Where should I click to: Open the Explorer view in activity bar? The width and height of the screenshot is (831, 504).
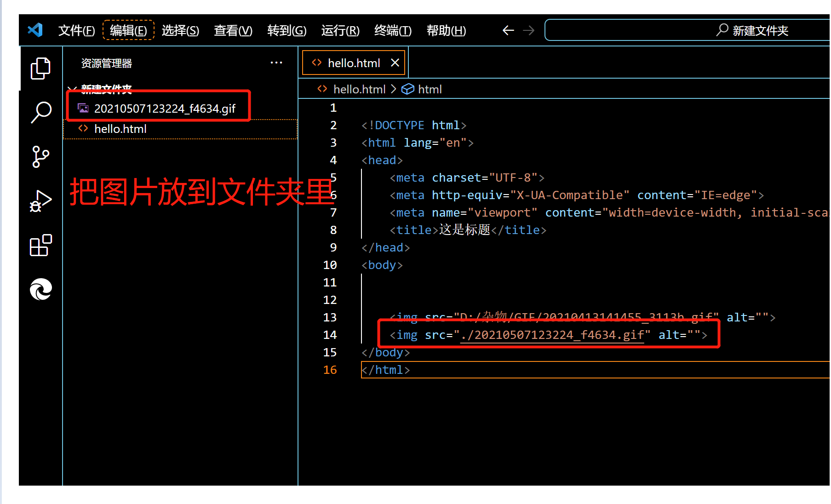tap(40, 69)
